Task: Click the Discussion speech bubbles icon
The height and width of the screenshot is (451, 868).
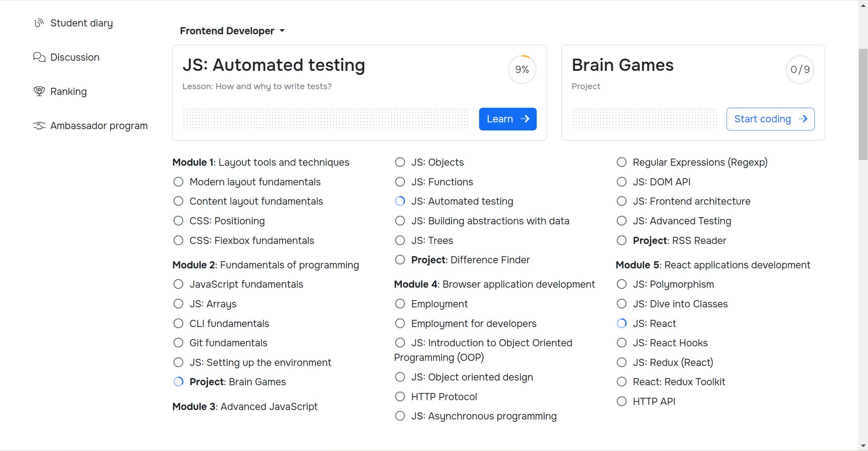Action: click(39, 57)
